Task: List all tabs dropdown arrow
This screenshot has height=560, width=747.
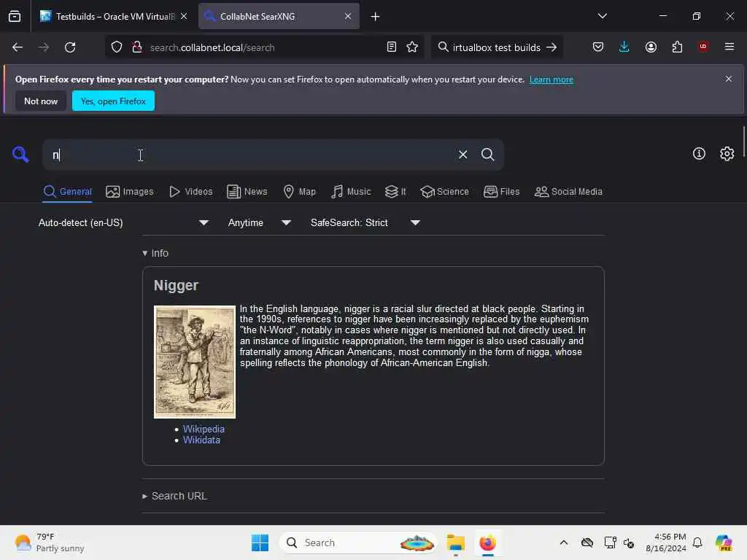Action: click(602, 16)
